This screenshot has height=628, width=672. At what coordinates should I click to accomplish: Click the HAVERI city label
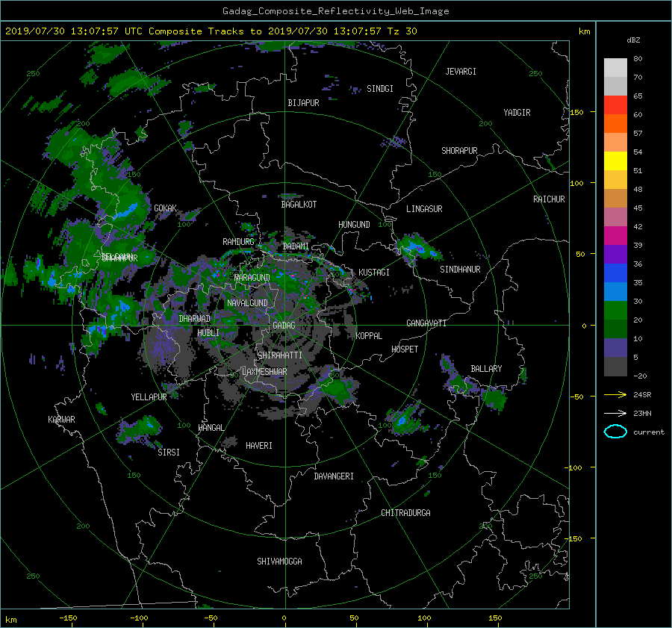tap(259, 446)
